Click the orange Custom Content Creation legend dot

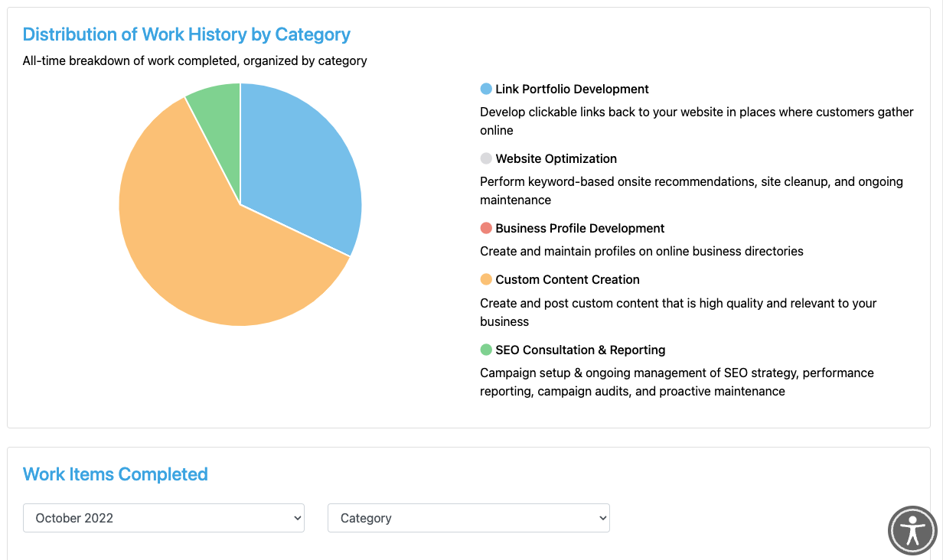pyautogui.click(x=486, y=279)
